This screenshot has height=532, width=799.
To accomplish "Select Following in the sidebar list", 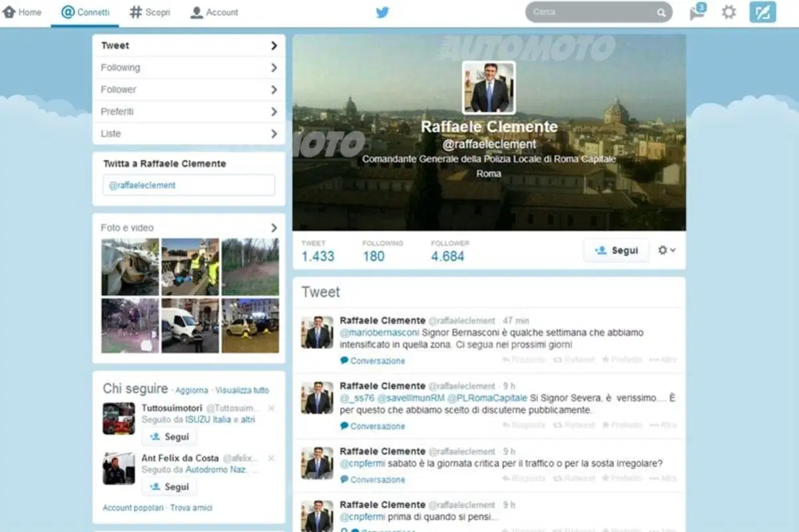I will (x=189, y=68).
